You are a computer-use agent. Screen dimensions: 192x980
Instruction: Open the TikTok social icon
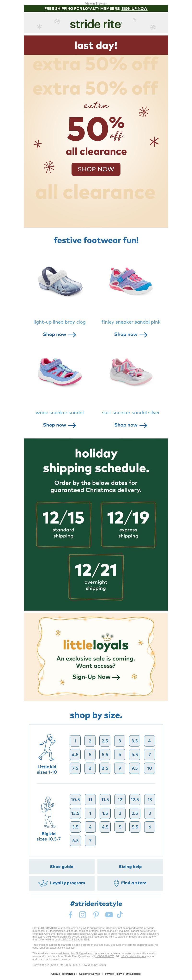120,914
